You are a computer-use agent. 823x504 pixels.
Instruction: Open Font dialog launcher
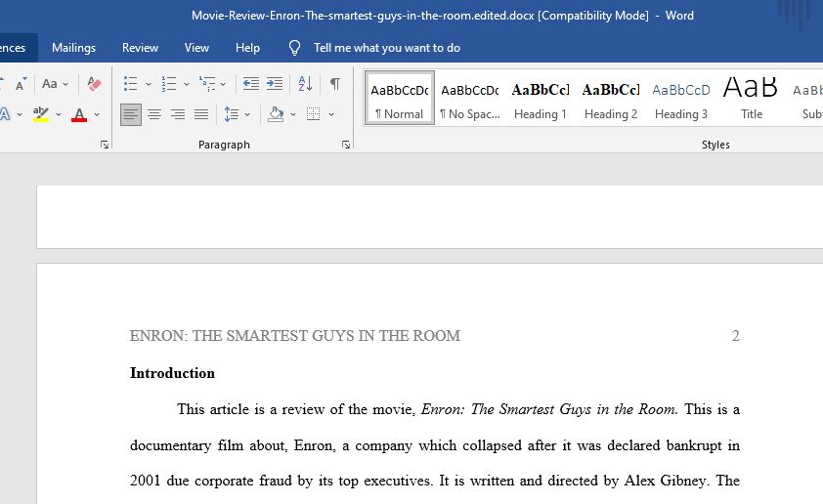[x=105, y=145]
